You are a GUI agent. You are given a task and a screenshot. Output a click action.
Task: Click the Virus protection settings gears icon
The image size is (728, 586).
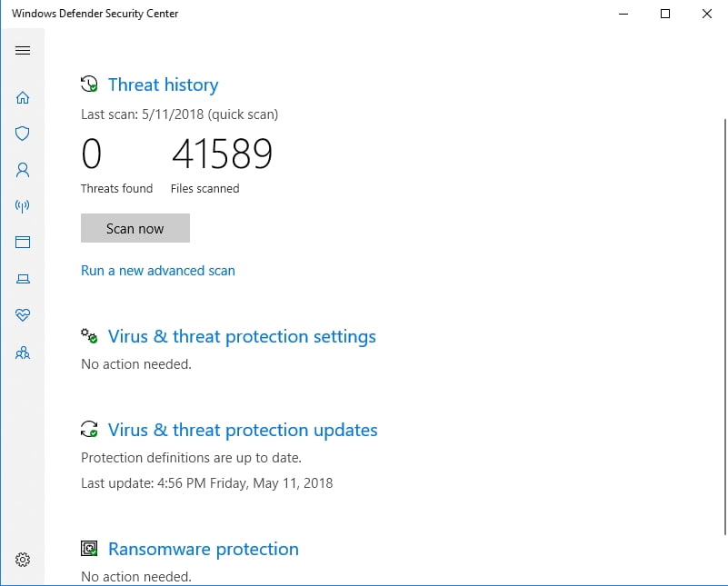(x=89, y=335)
